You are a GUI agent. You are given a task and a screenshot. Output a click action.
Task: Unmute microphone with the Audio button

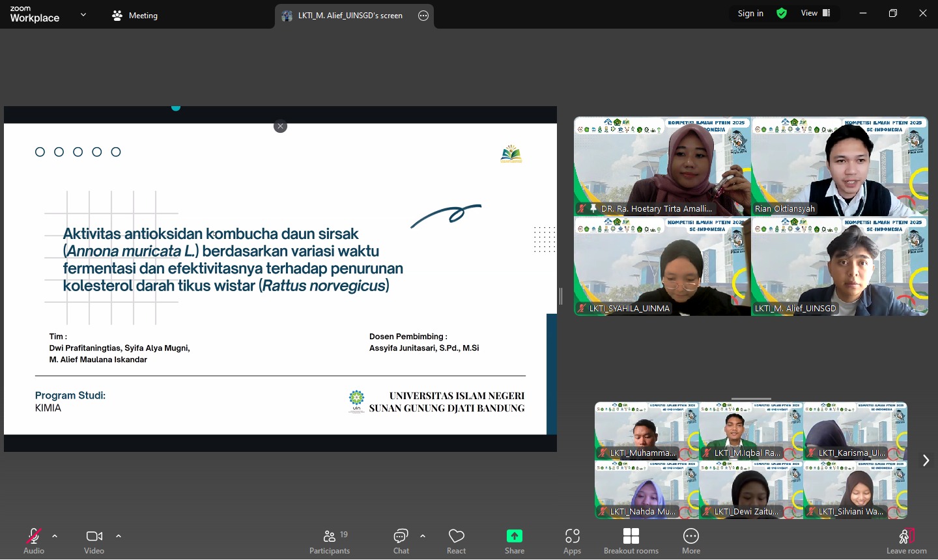point(34,540)
